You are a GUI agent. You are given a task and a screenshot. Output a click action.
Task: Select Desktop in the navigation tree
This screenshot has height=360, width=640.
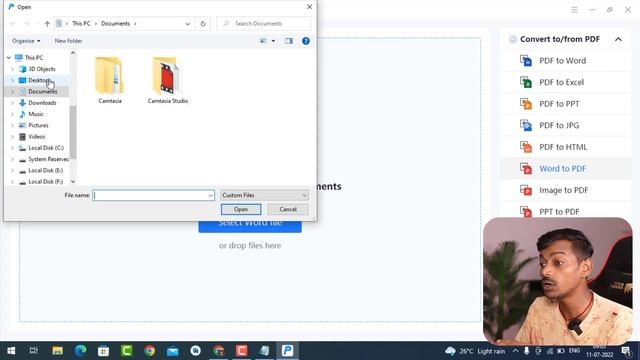point(39,80)
